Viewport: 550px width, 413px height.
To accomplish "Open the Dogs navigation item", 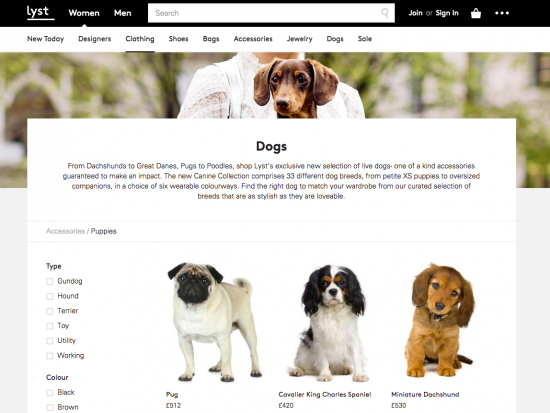I will (x=335, y=39).
